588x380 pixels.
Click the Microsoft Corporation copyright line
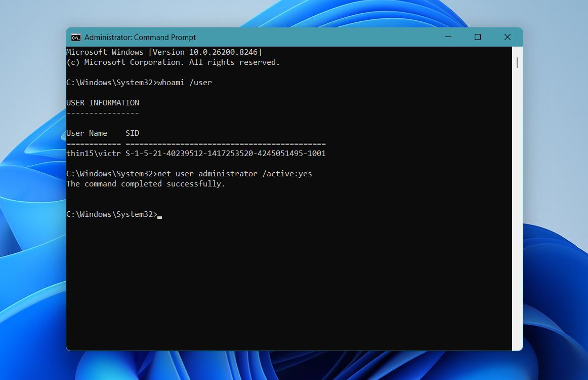pos(173,62)
